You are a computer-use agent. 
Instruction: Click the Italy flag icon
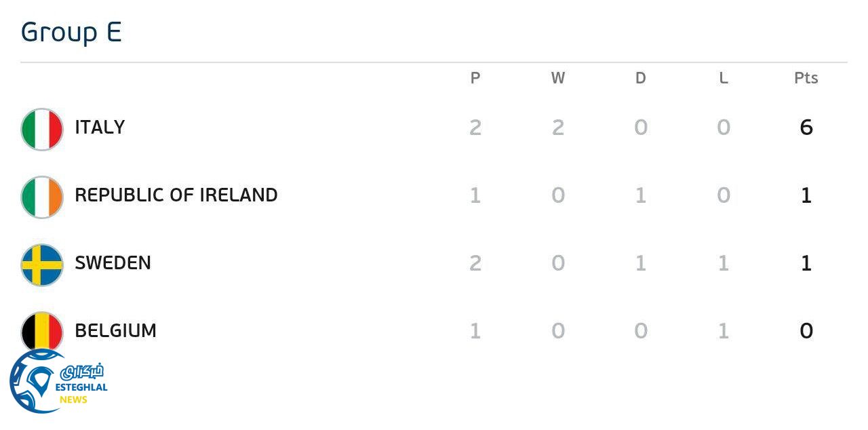click(42, 129)
